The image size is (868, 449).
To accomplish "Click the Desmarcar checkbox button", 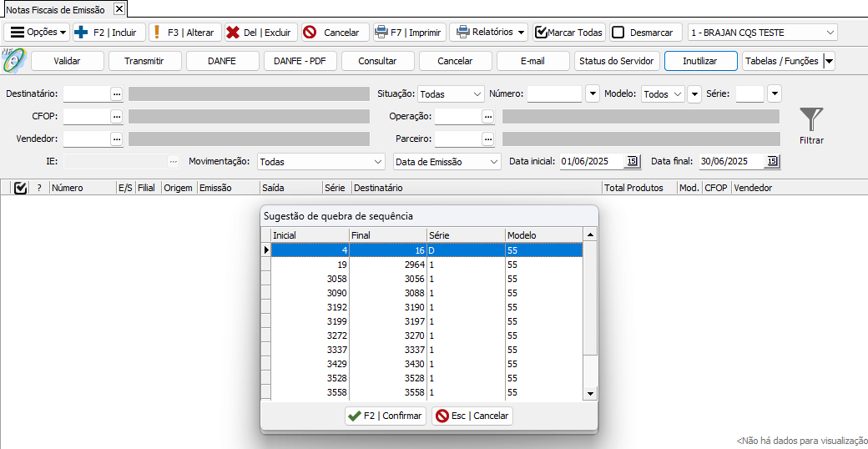I will click(643, 33).
